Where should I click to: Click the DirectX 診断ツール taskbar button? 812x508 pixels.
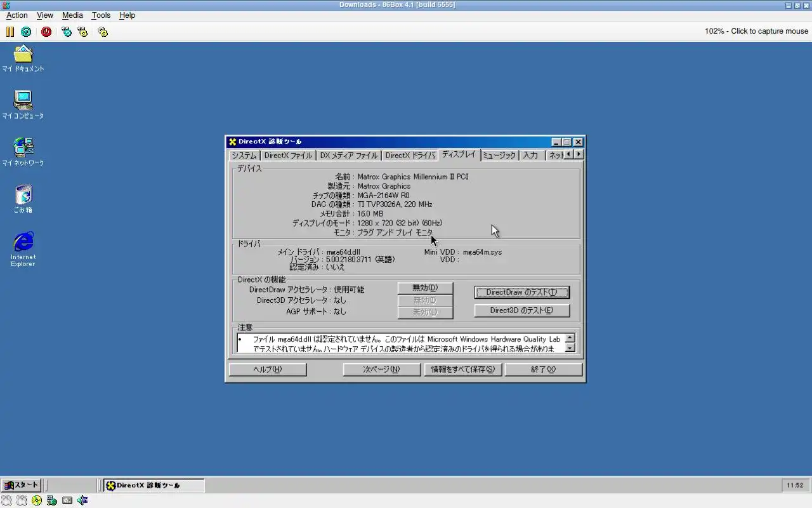(x=154, y=485)
